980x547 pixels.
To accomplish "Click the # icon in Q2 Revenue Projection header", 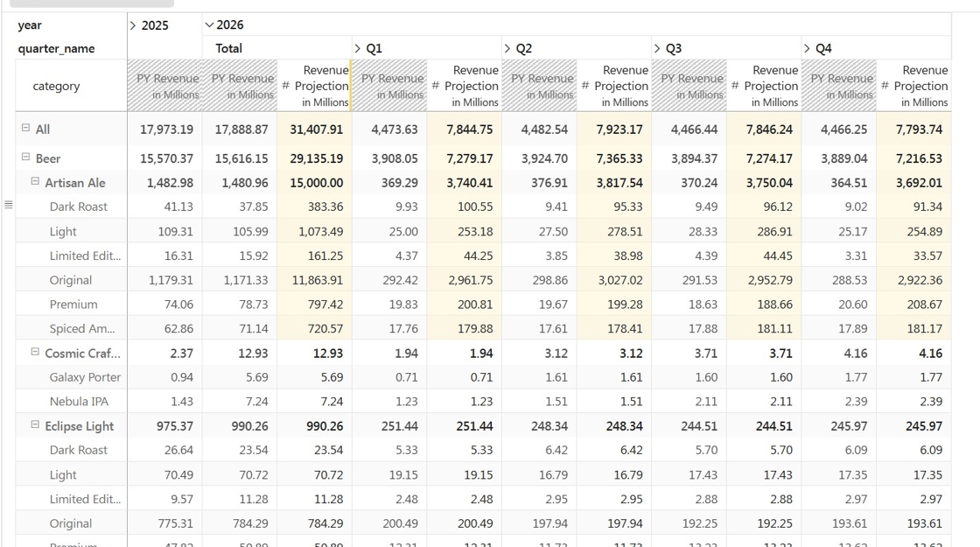I will click(x=585, y=87).
